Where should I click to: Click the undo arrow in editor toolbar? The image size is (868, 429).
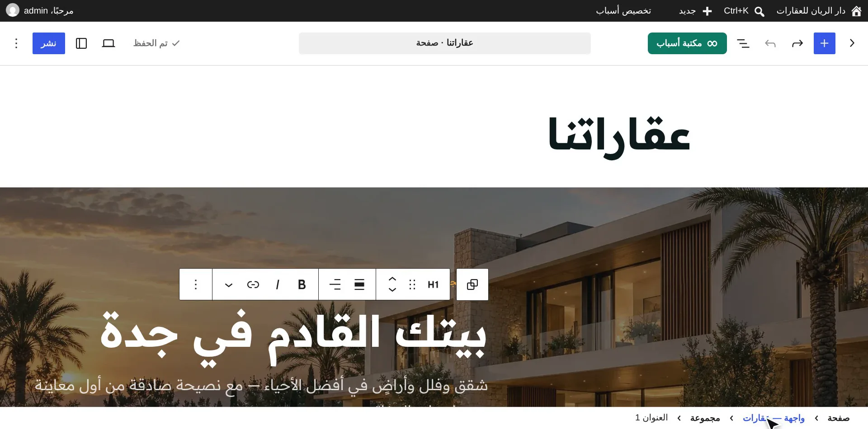[x=797, y=43]
